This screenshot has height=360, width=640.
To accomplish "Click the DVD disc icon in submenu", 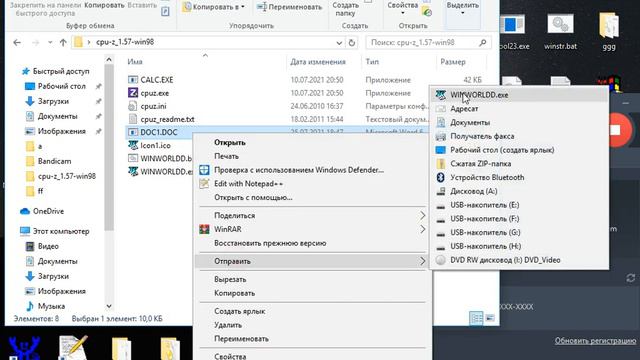I will [x=440, y=260].
